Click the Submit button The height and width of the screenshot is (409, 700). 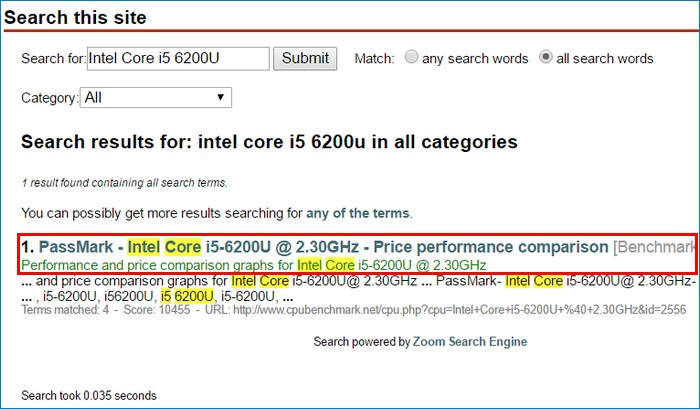point(305,58)
